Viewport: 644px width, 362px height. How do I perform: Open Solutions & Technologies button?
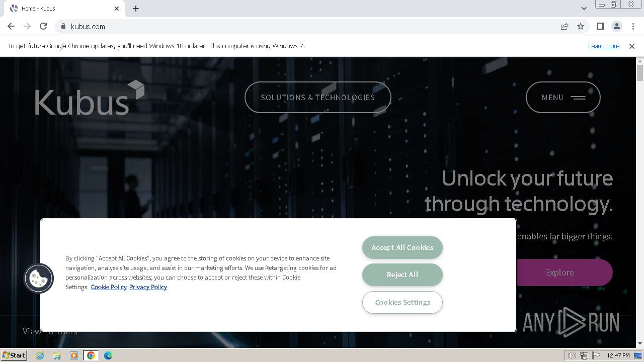318,97
